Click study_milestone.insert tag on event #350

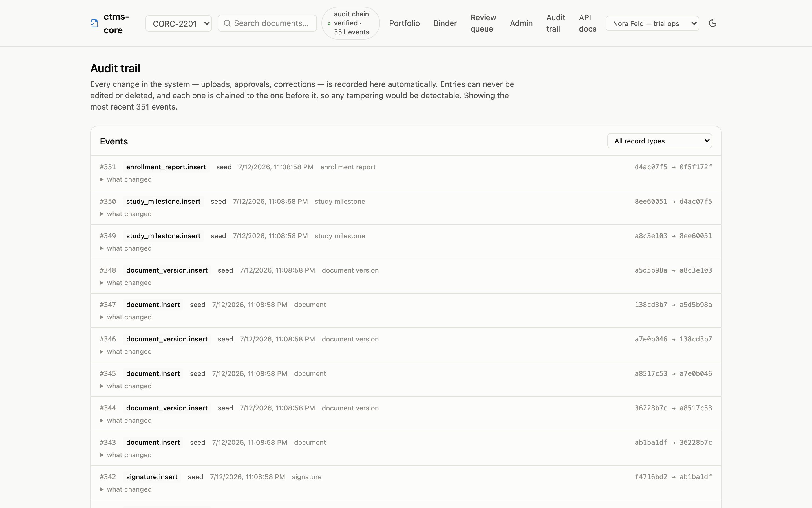pyautogui.click(x=164, y=202)
